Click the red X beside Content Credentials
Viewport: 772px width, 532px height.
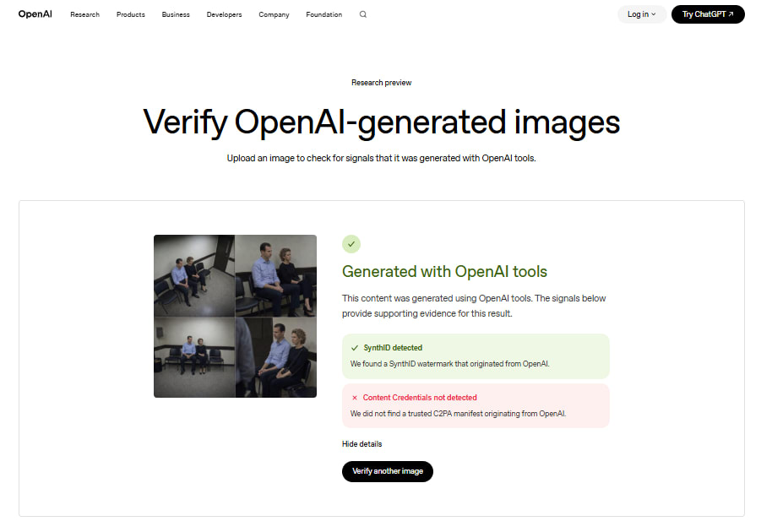pyautogui.click(x=355, y=398)
